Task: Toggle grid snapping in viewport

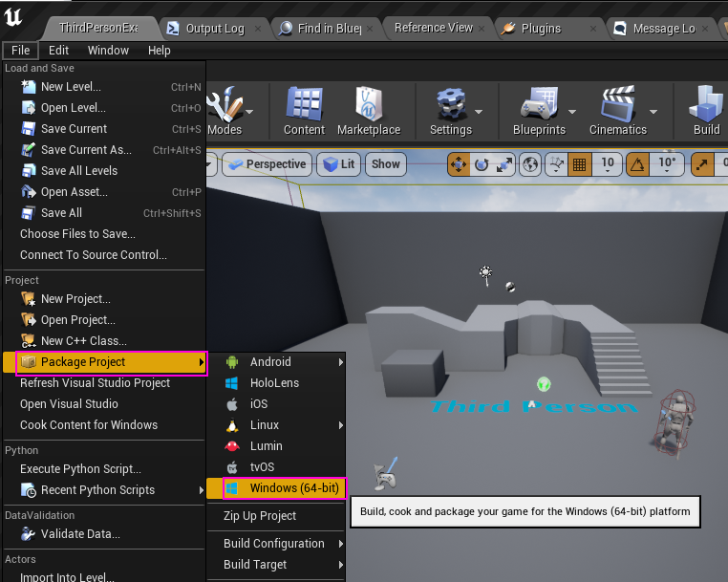Action: coord(579,164)
